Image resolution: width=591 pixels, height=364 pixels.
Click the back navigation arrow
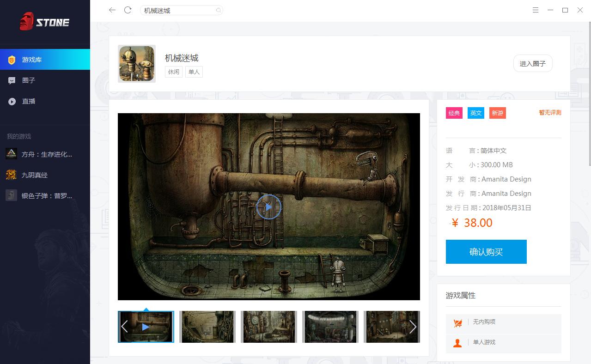112,10
